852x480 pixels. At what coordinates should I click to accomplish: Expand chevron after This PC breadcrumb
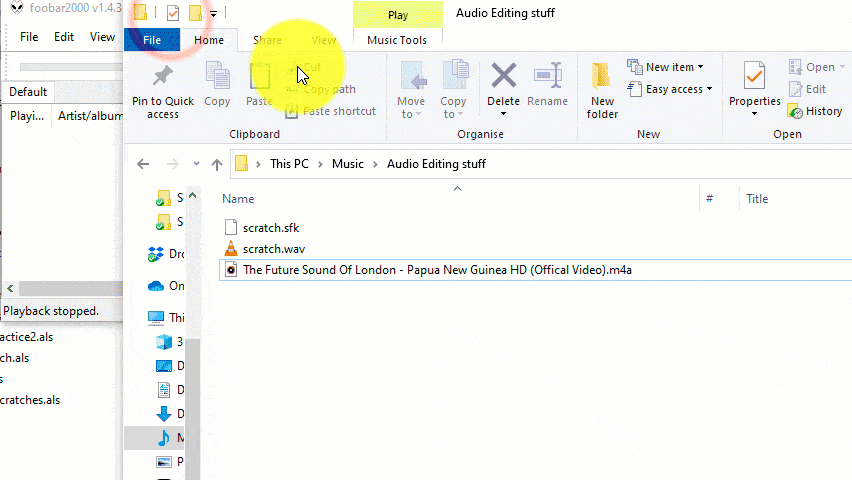(x=321, y=164)
